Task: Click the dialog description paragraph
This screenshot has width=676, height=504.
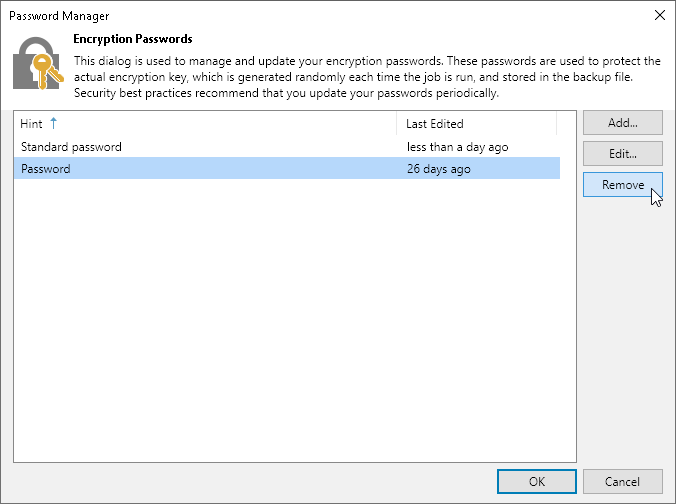Action: click(367, 77)
